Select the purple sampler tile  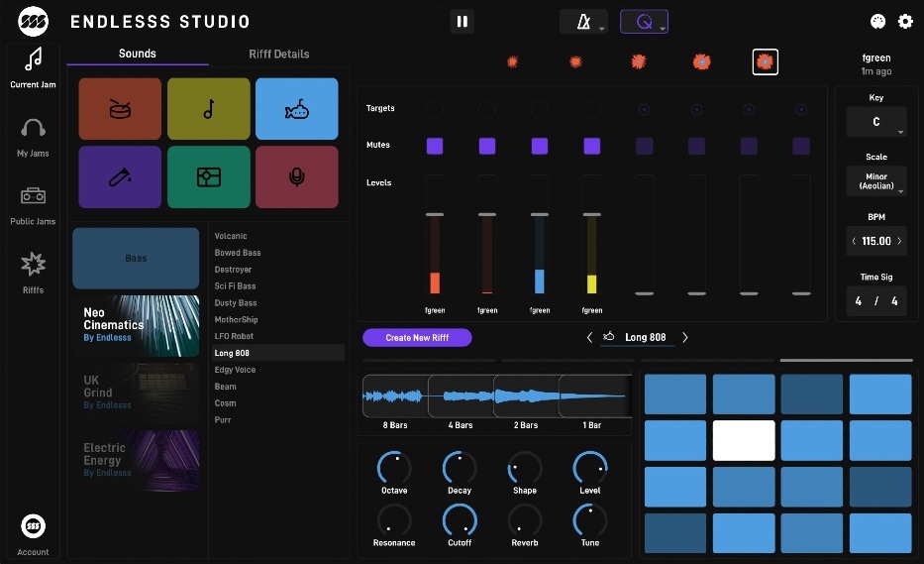(120, 177)
